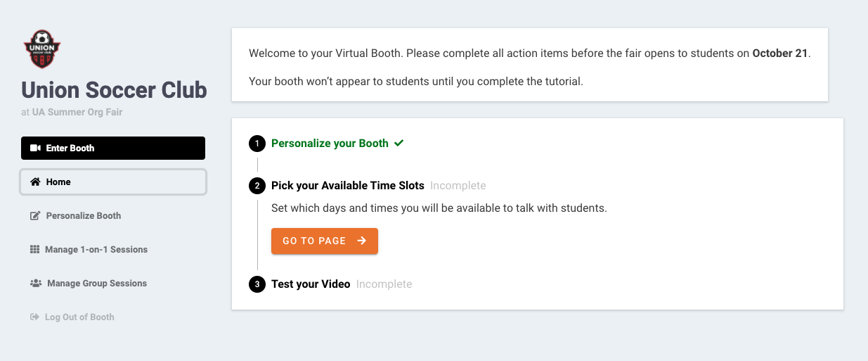Select the step 1 circle marker
The height and width of the screenshot is (361, 868).
257,144
